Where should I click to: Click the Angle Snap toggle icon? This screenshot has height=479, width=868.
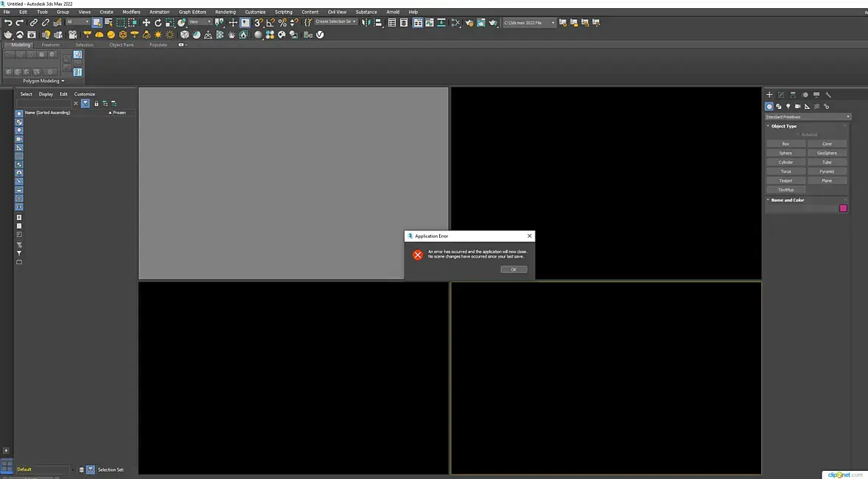coord(270,23)
